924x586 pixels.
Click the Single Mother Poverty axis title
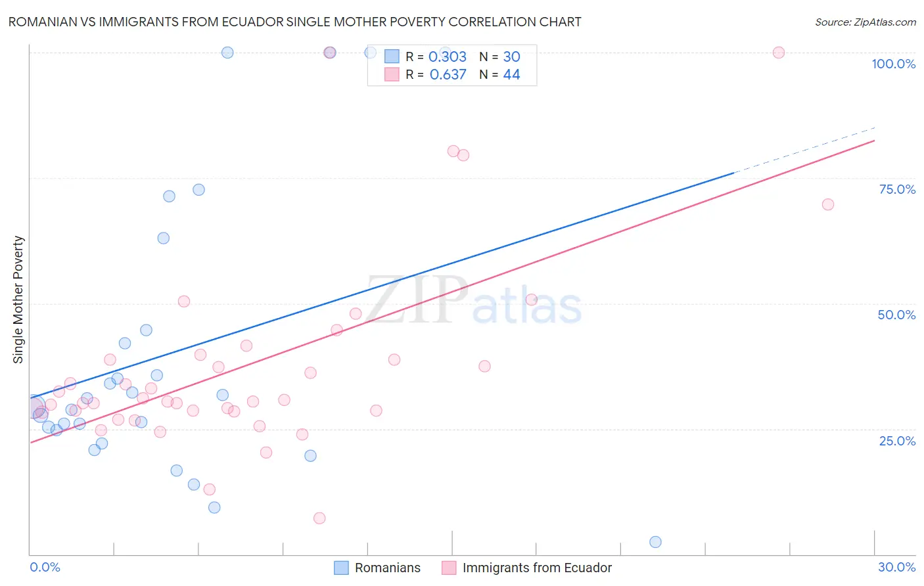(18, 300)
